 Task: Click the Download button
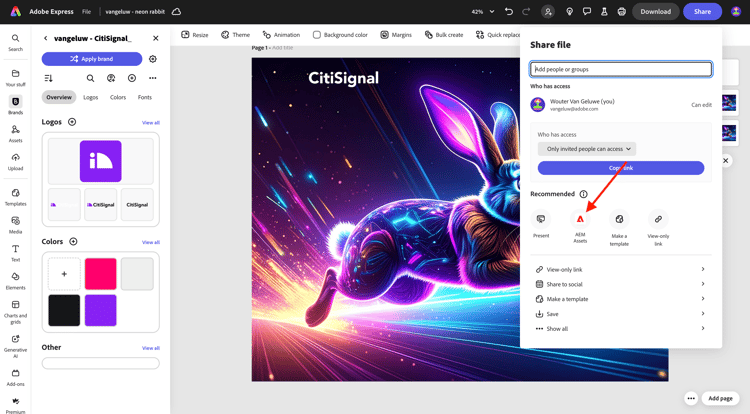point(655,11)
